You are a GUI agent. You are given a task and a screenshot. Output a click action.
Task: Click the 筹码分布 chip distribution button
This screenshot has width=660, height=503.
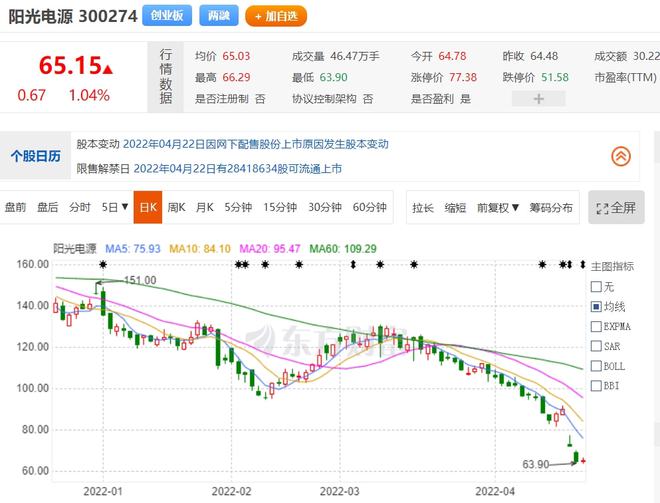[552, 207]
